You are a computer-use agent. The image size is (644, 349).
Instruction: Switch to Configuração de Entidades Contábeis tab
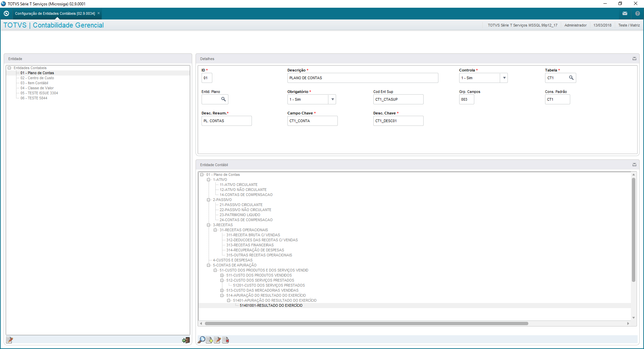[55, 13]
